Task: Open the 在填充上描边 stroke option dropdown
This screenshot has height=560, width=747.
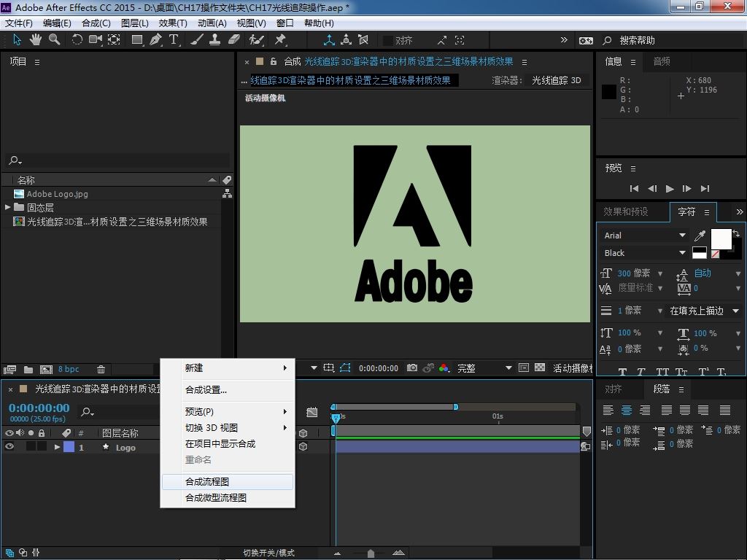Action: coord(704,311)
